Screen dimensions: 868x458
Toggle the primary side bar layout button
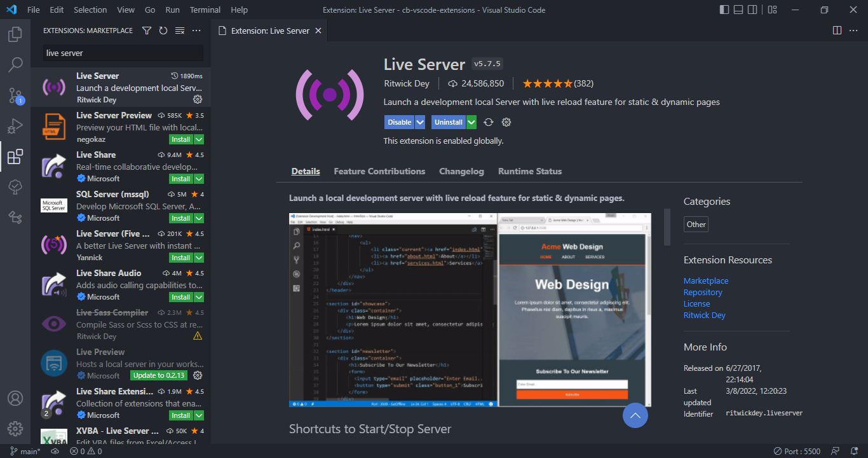724,10
